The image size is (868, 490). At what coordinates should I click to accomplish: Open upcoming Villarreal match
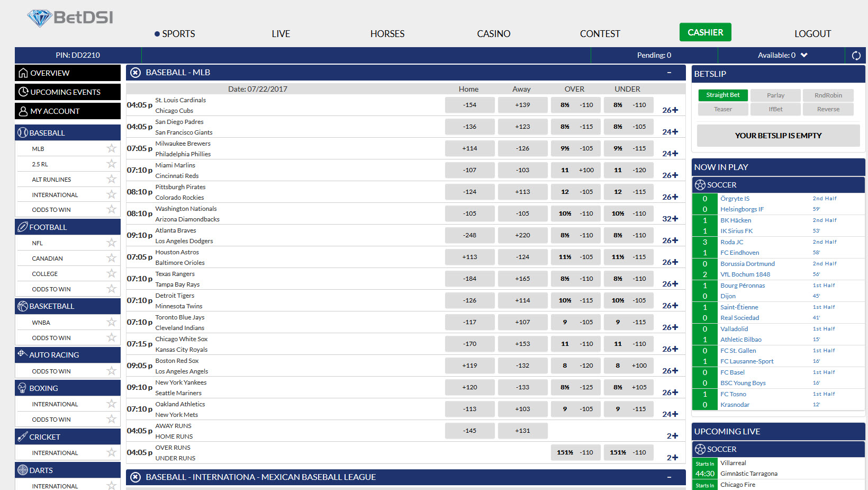coord(733,463)
